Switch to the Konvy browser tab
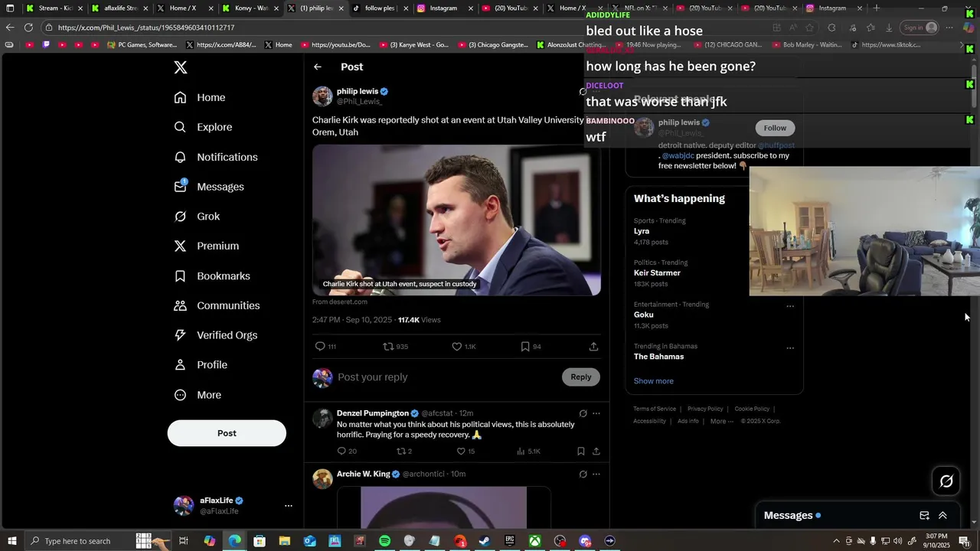 point(250,8)
